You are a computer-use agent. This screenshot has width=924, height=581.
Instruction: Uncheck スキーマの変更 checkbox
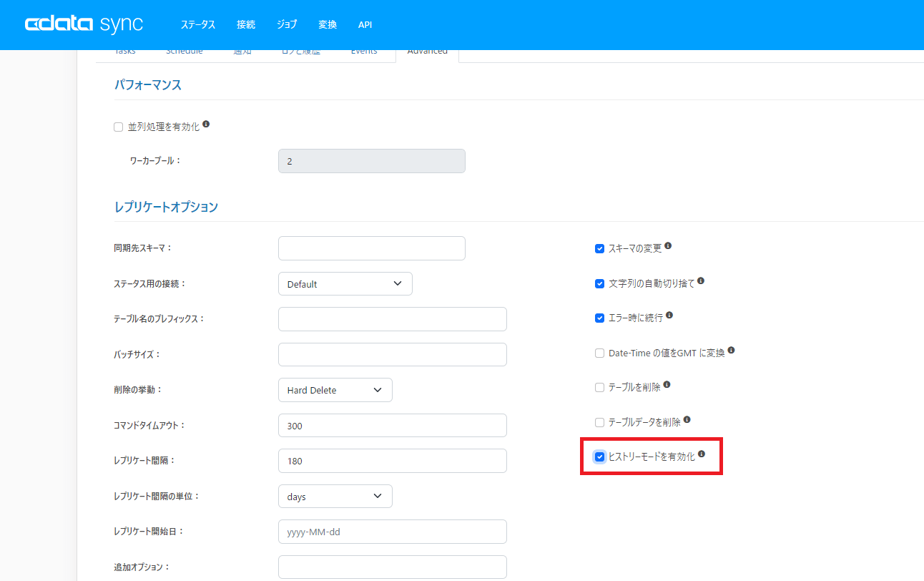click(600, 249)
